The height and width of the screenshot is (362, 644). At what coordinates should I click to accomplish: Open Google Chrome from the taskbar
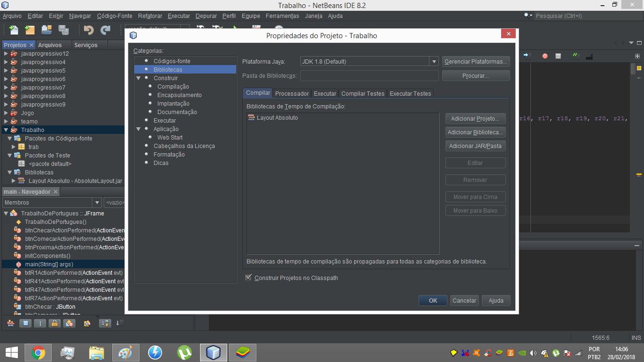click(38, 353)
